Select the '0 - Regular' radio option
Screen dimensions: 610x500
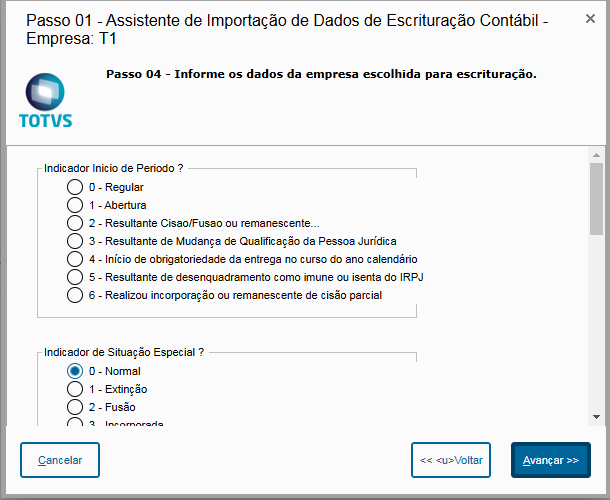pos(75,187)
